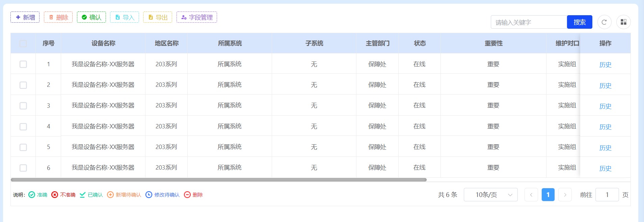Open 历史 history link in row 1
The height and width of the screenshot is (222, 644).
click(605, 65)
